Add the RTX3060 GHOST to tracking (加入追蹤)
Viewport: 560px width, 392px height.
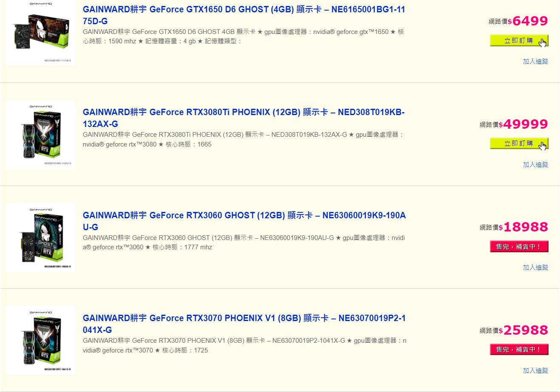point(535,268)
